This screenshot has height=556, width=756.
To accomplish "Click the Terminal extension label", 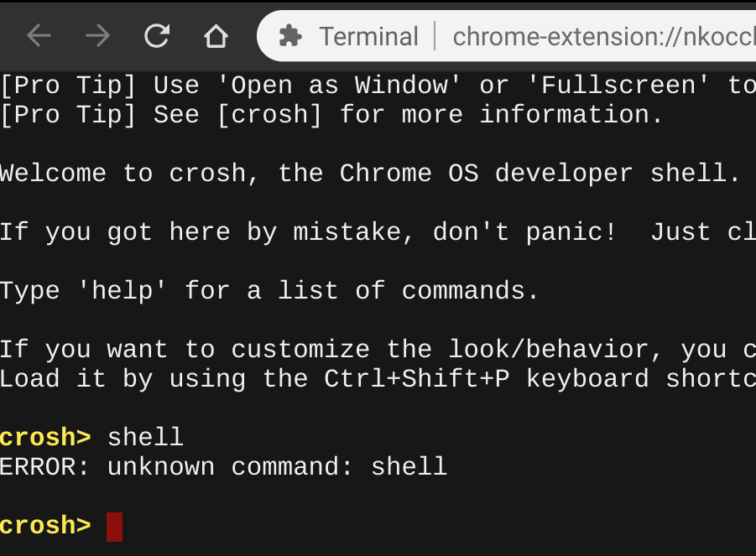I will coord(368,37).
